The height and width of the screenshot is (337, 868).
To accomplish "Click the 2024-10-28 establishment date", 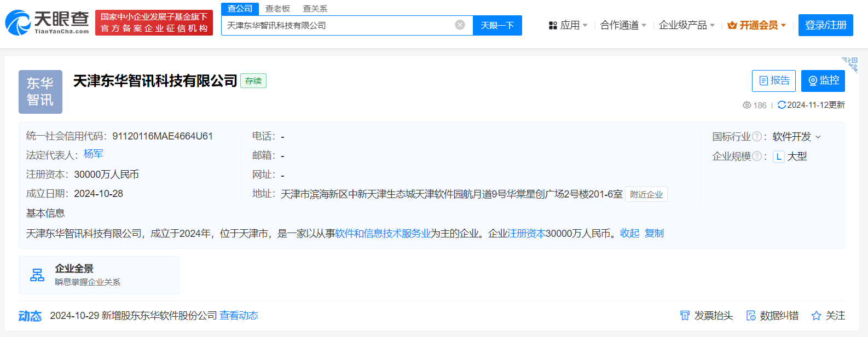I will click(99, 194).
